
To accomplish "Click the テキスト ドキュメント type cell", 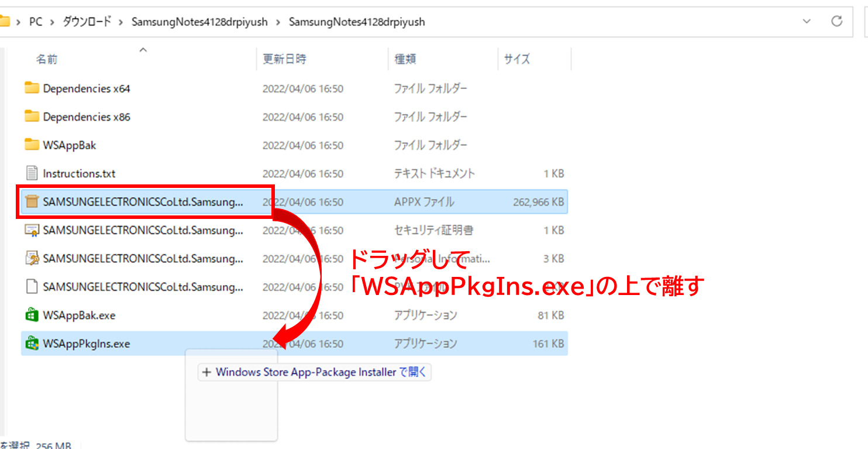I will 435,173.
